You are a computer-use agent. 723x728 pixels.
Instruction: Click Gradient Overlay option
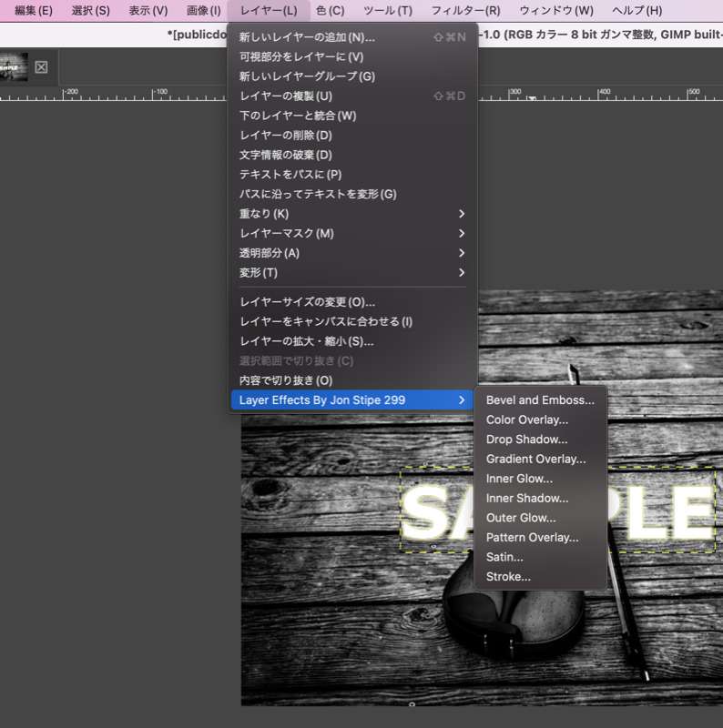tap(535, 460)
